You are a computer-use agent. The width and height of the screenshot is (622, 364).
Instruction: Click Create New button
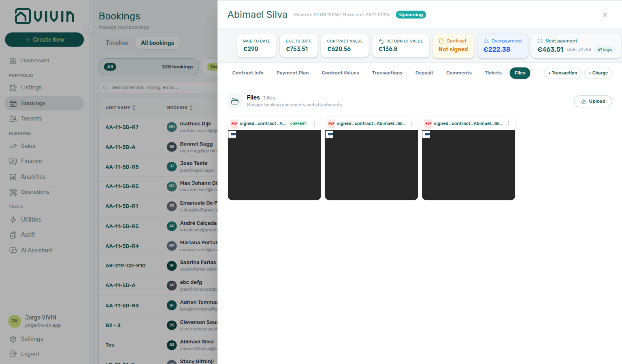44,40
